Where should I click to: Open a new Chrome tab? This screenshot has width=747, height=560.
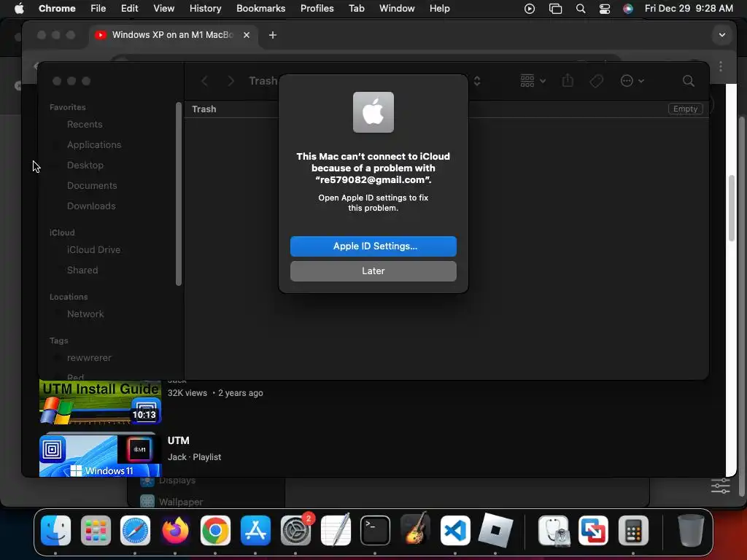(x=273, y=35)
